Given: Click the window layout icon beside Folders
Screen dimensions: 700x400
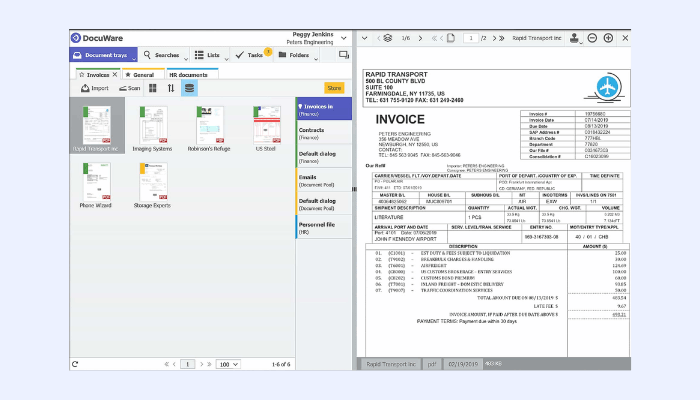Looking at the screenshot, I should click(x=344, y=55).
